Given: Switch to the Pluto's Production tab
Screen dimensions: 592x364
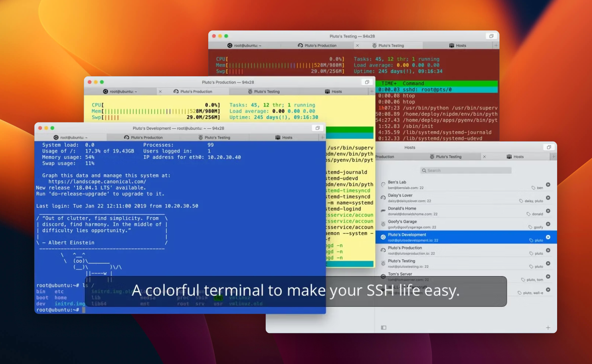Looking at the screenshot, I should (x=143, y=137).
